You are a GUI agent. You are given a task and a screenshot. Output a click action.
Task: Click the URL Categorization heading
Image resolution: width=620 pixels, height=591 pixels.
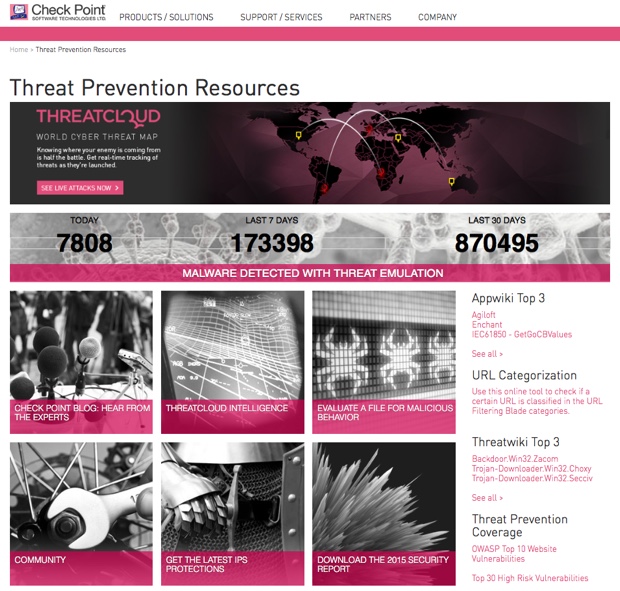coord(524,375)
